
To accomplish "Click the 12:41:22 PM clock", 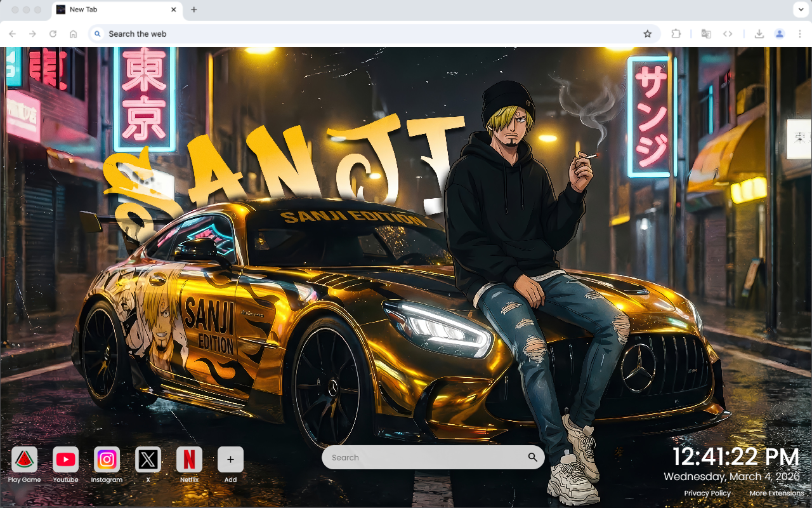I will point(735,457).
